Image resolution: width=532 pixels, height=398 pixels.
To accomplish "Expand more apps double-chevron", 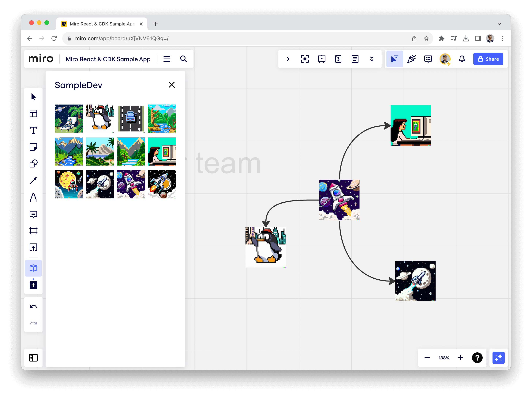I will tap(372, 59).
